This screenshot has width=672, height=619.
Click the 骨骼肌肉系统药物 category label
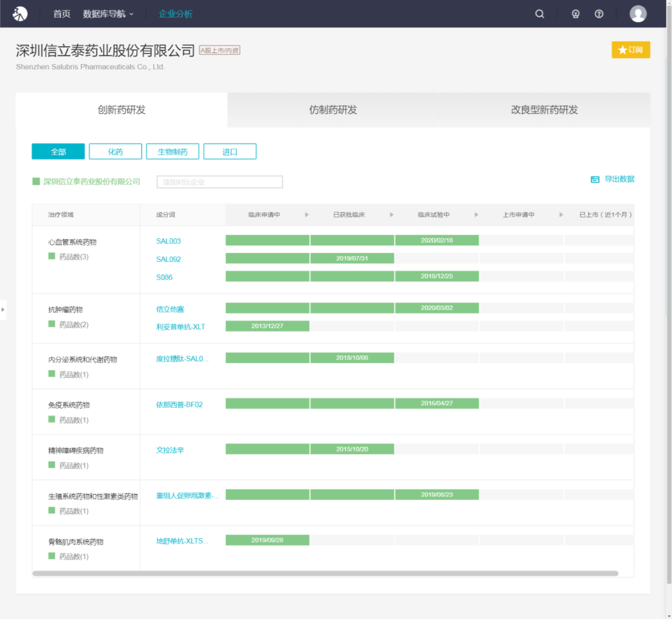[x=76, y=542]
